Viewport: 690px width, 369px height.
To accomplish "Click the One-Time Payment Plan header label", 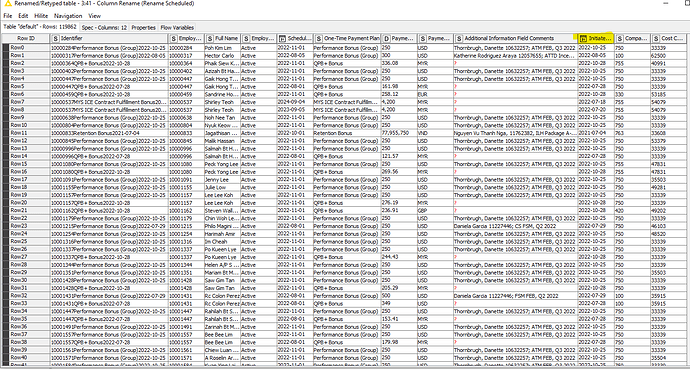I will pyautogui.click(x=352, y=39).
